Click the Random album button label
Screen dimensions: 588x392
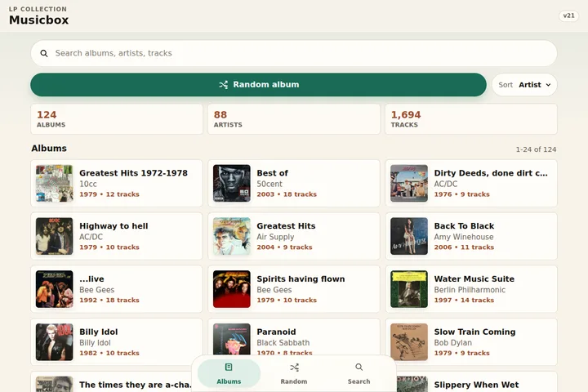point(266,84)
